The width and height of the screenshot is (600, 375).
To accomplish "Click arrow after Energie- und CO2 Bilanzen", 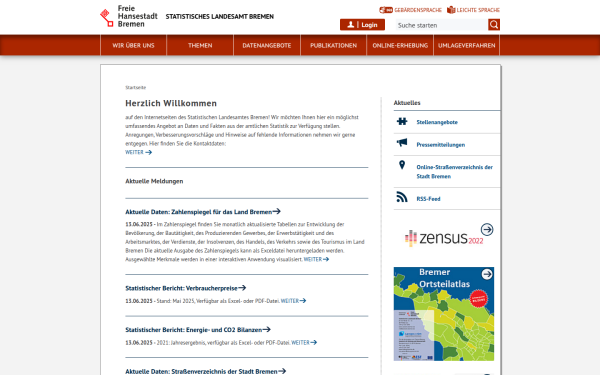I will pyautogui.click(x=266, y=329).
